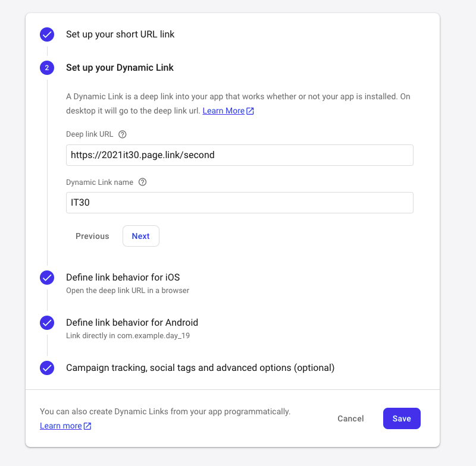Viewport: 476px width, 466px height.
Task: Click the Android step checkmark icon
Action: [47, 323]
